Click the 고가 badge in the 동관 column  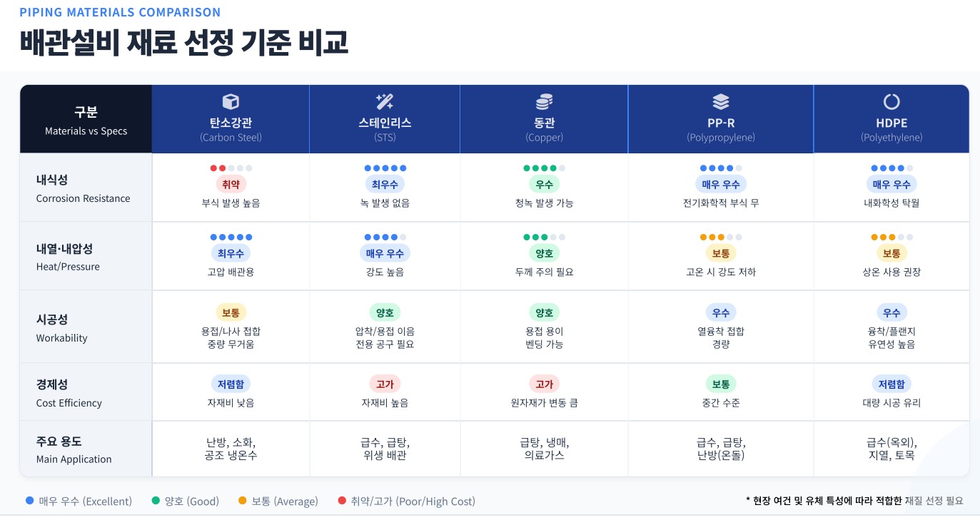coord(544,384)
